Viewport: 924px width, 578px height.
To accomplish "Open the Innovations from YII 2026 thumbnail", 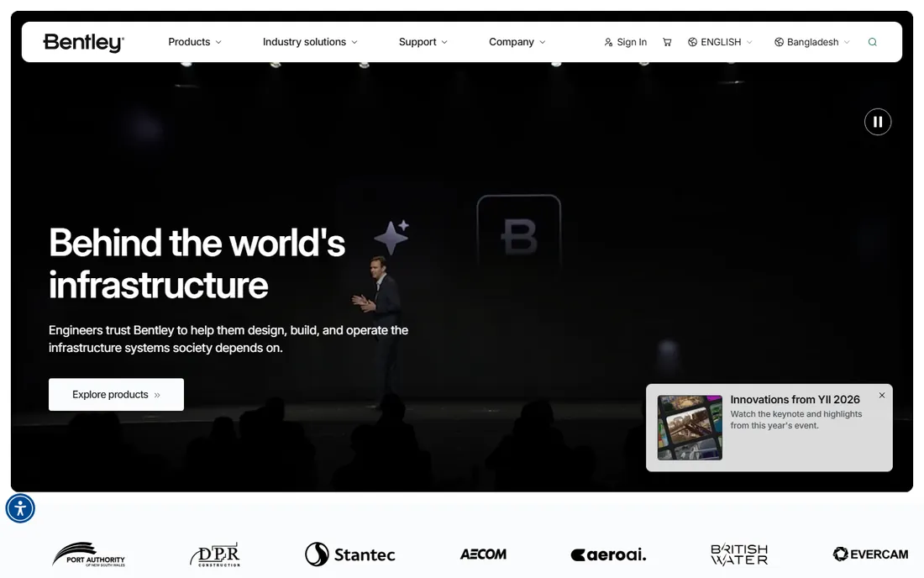I will coord(690,428).
